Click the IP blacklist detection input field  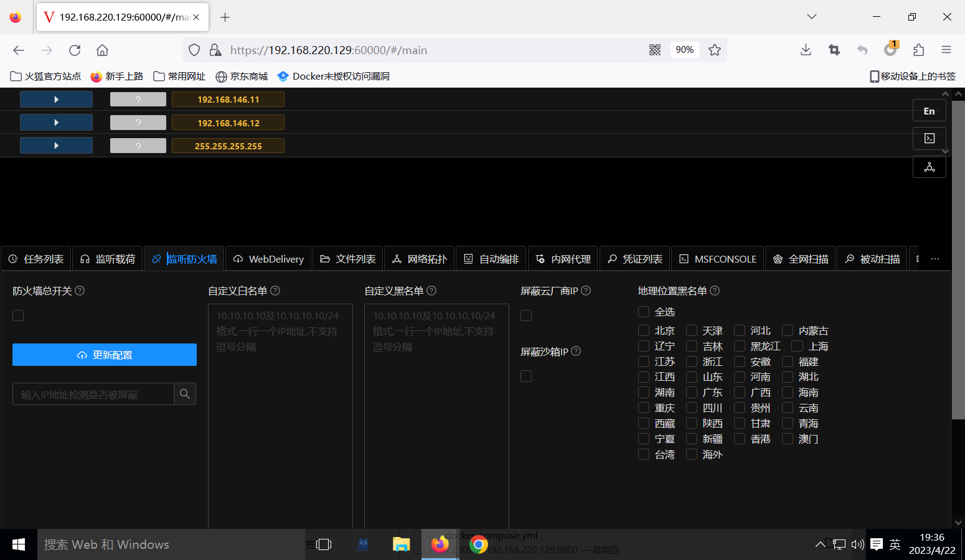point(93,393)
